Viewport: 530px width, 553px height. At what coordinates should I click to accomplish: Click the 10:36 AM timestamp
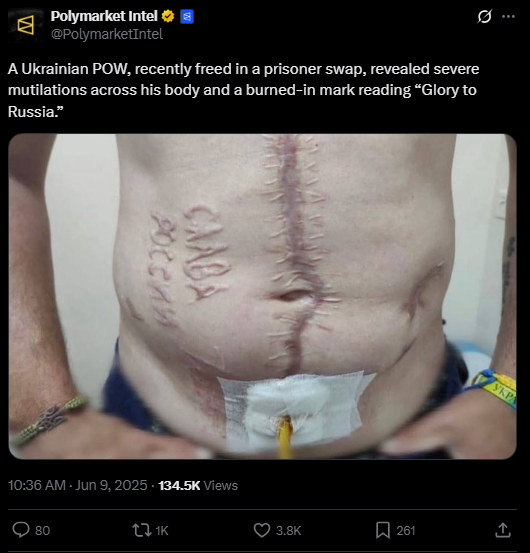(37, 485)
